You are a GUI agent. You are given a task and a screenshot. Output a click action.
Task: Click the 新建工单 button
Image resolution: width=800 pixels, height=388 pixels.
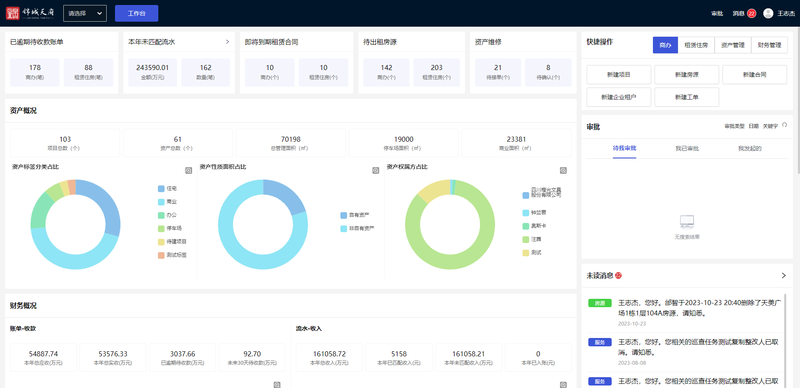tap(686, 97)
